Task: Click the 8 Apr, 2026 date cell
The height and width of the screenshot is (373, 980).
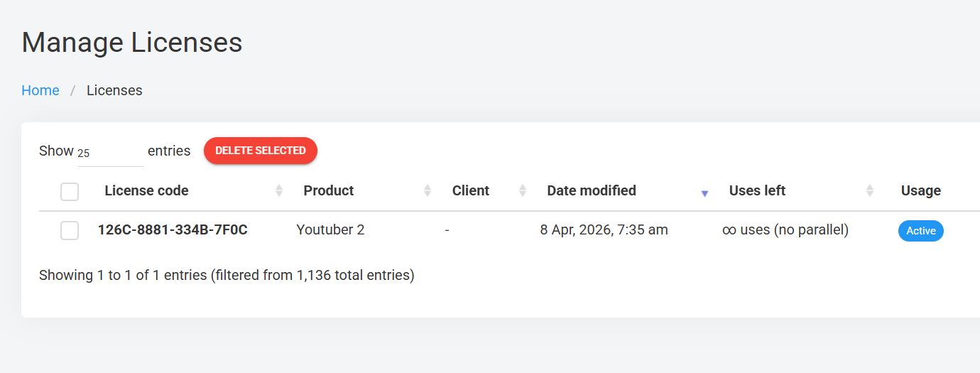Action: pyautogui.click(x=604, y=230)
